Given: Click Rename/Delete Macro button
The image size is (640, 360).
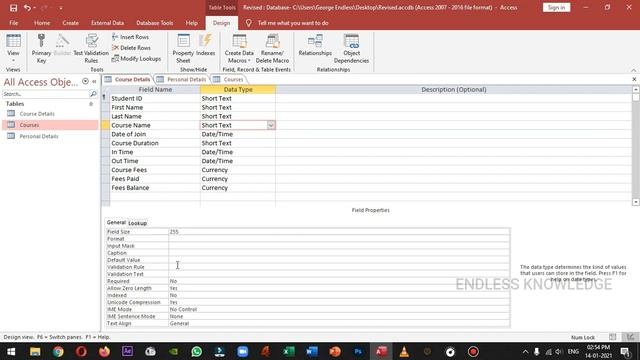Looking at the screenshot, I should click(x=272, y=48).
